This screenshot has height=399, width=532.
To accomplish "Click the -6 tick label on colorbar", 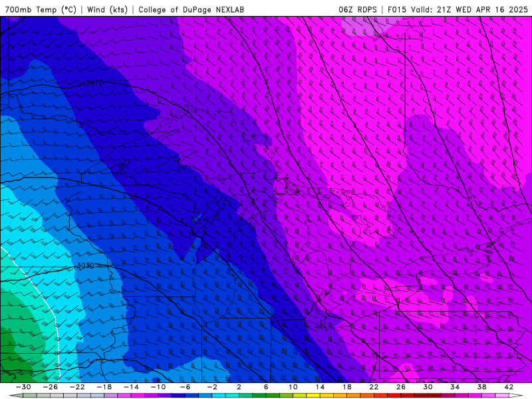I will 186,387.
